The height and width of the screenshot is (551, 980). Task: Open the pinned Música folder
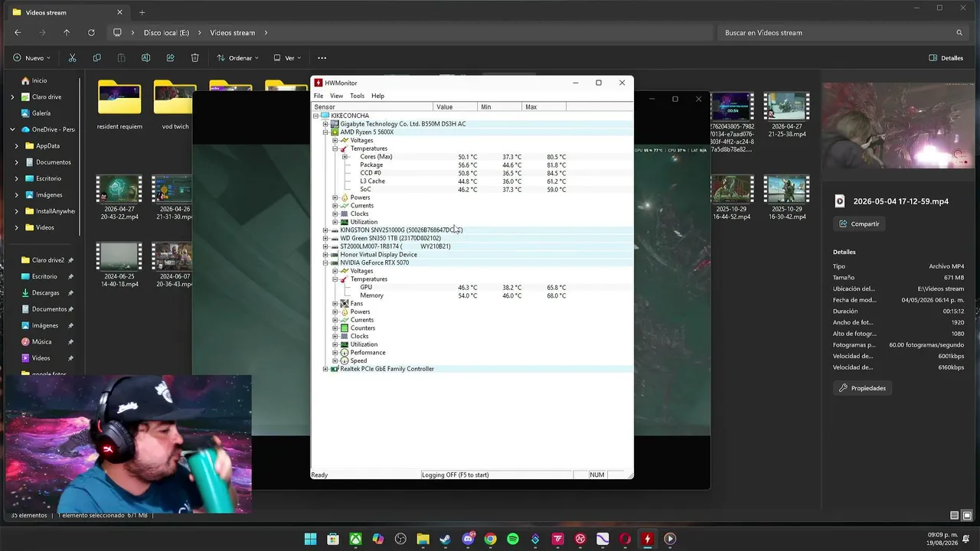tap(41, 342)
